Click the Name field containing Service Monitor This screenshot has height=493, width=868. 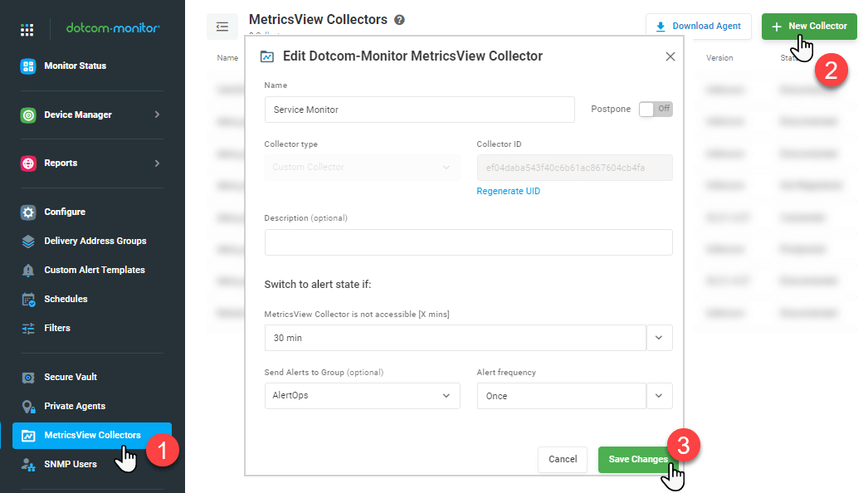(419, 110)
